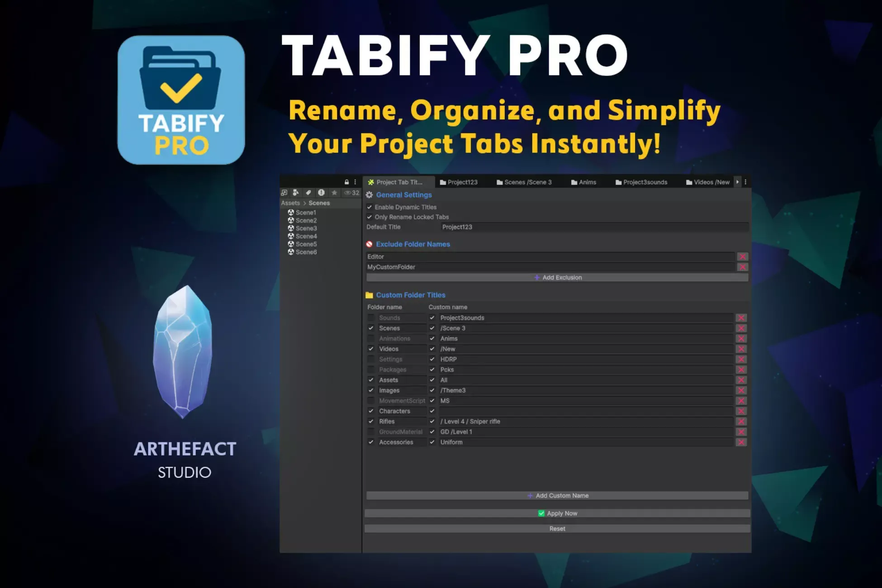The image size is (882, 588).
Task: Click Reset at the bottom
Action: tap(557, 528)
